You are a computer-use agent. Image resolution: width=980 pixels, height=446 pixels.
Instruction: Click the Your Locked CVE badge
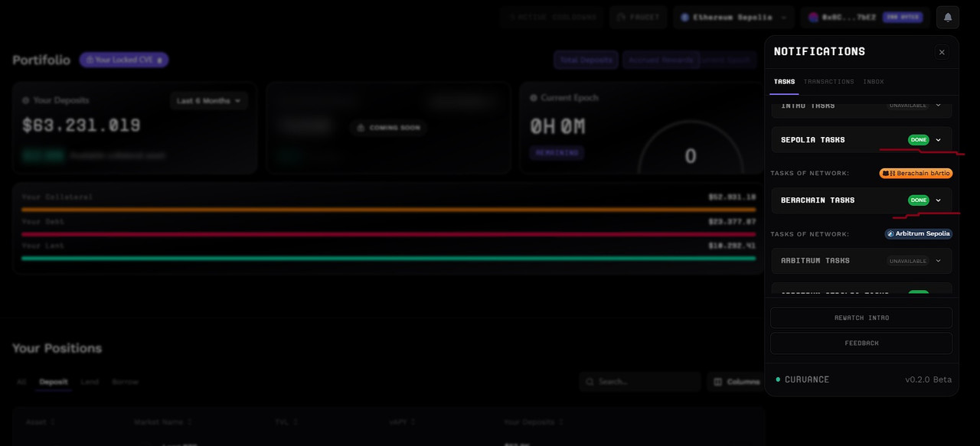click(124, 60)
